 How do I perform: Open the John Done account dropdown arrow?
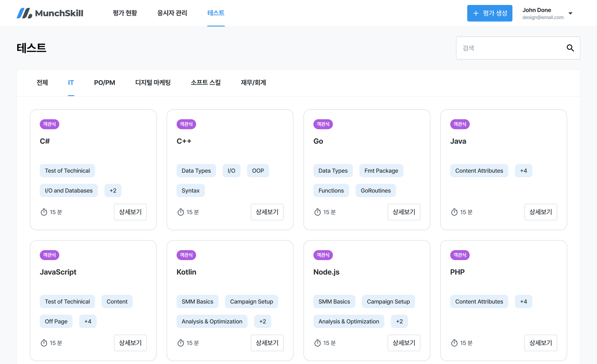click(570, 13)
